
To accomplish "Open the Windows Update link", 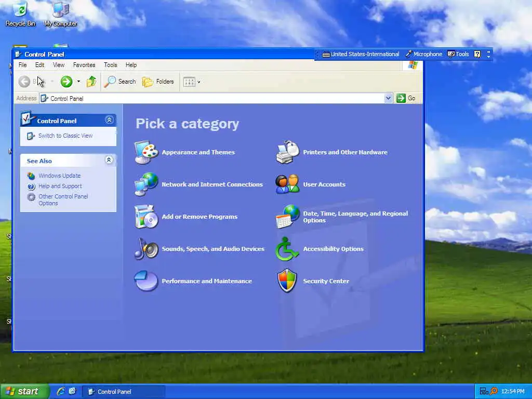I will click(59, 176).
